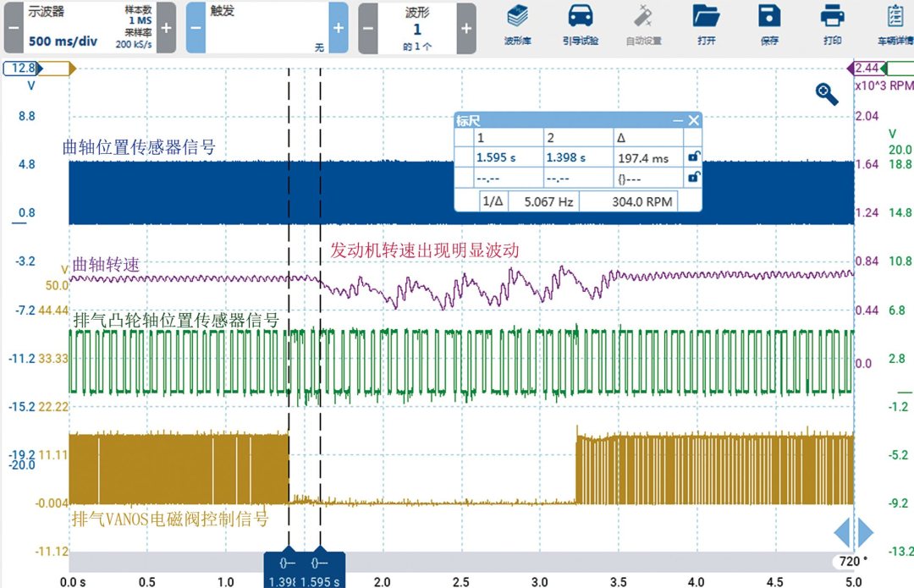Open the oscilloscope (示波器) settings panel
Viewport: 914px width, 588px height.
pyautogui.click(x=90, y=28)
